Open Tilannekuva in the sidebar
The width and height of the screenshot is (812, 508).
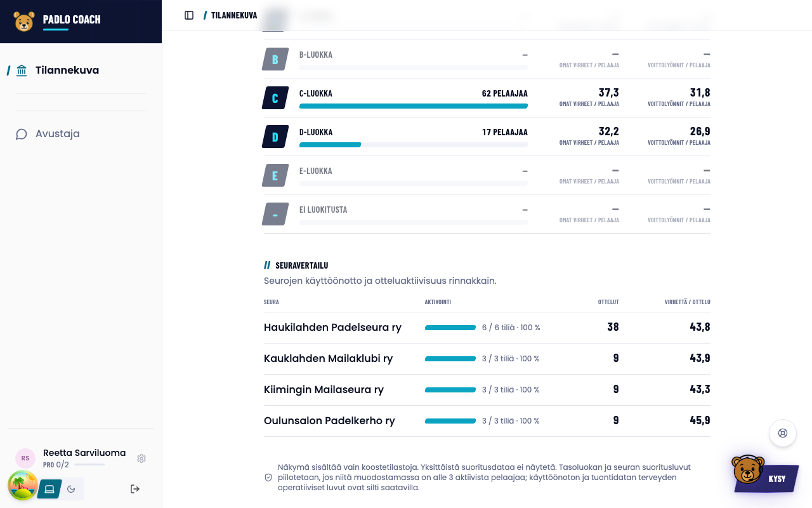click(x=81, y=70)
